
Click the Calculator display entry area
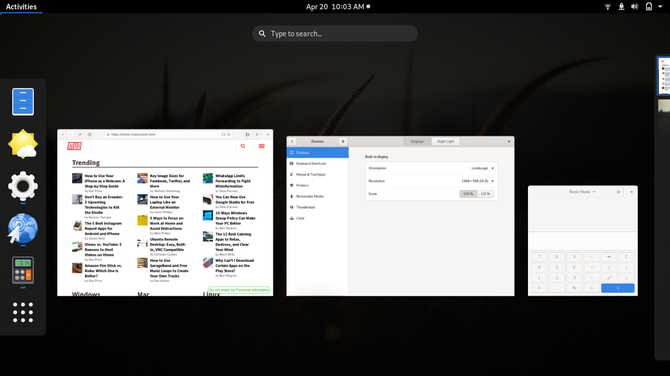tap(582, 241)
